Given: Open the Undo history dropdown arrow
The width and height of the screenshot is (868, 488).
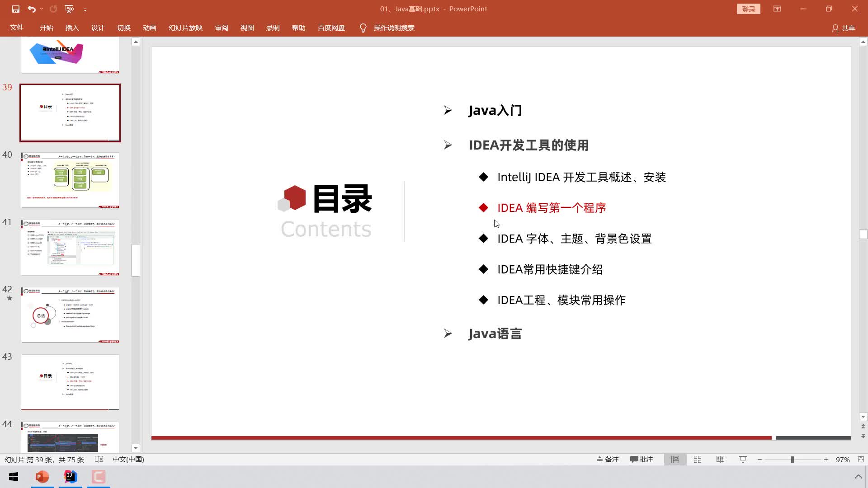Looking at the screenshot, I should click(42, 9).
